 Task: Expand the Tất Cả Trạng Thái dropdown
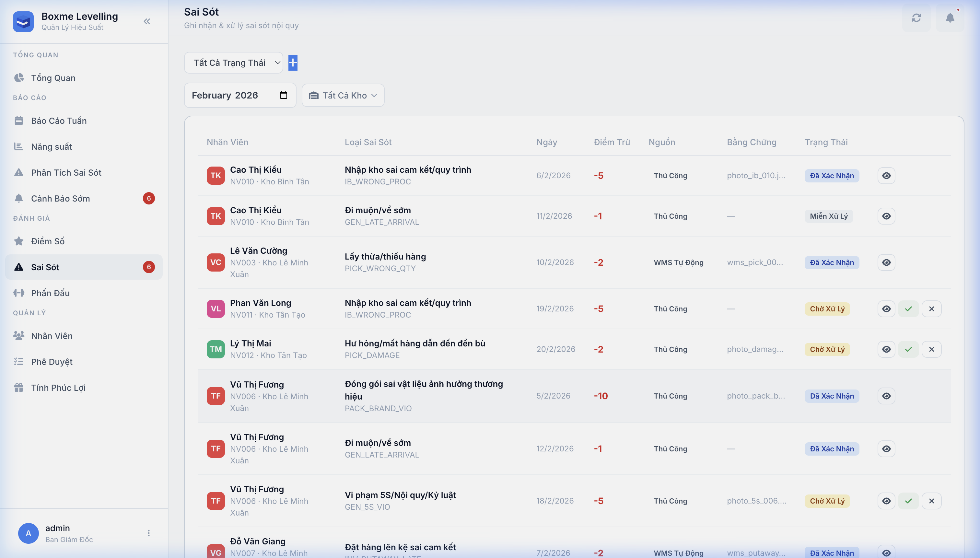(x=233, y=63)
